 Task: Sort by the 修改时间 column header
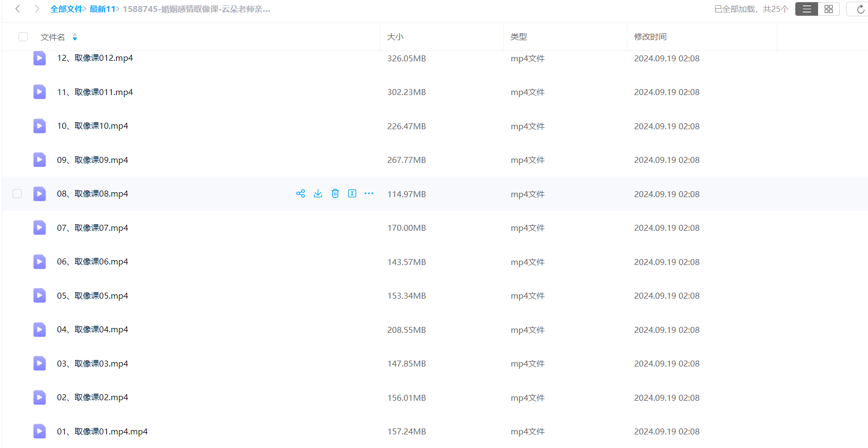pyautogui.click(x=650, y=37)
